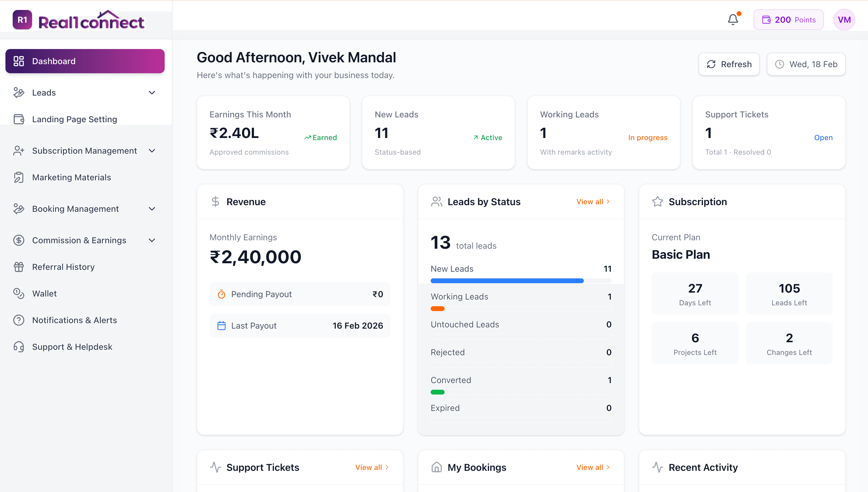
Task: Click the Revenue dollar sign icon
Action: [x=215, y=202]
